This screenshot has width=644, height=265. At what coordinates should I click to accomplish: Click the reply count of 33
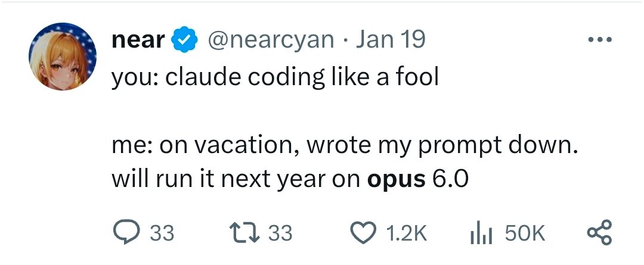click(161, 233)
